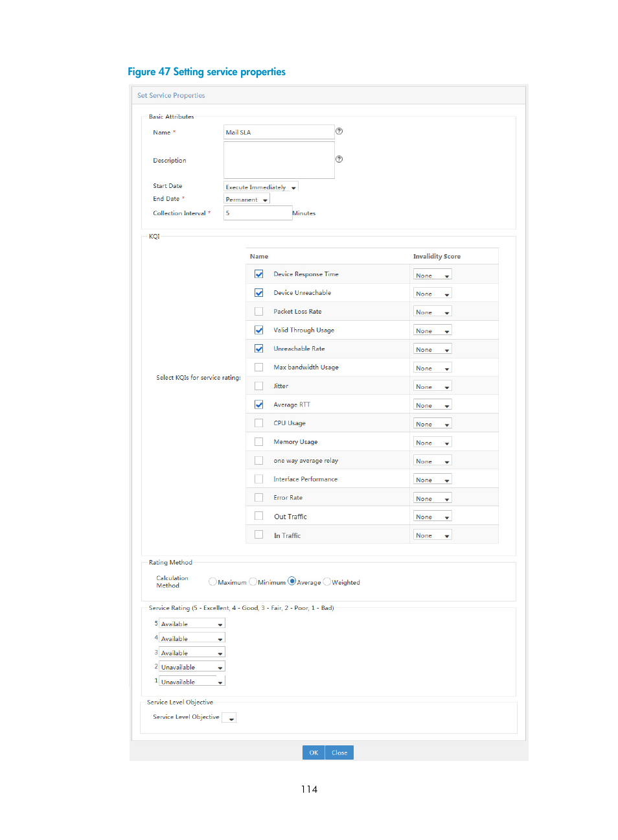This screenshot has width=618, height=840.
Task: Click the Invalidity Score column header
Action: pyautogui.click(x=437, y=257)
